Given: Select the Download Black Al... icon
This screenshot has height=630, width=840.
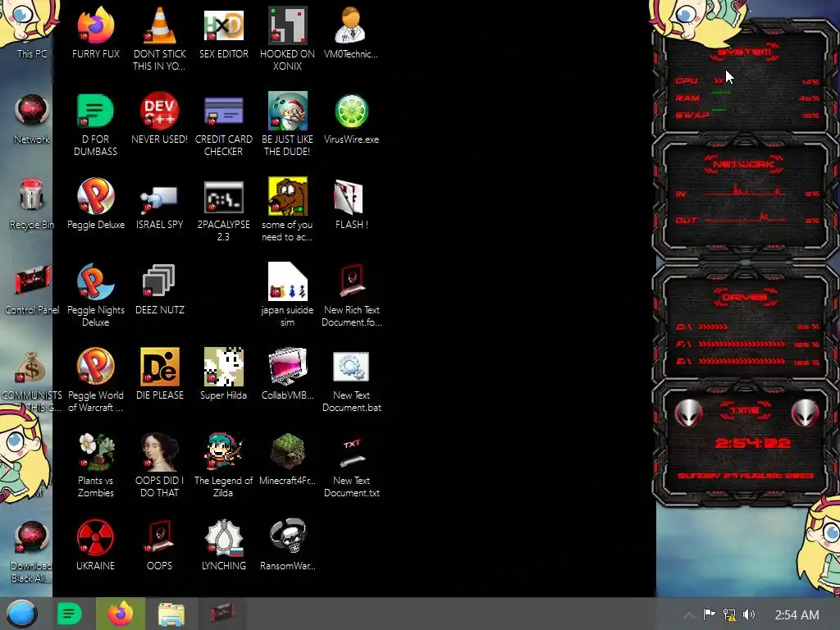Looking at the screenshot, I should pyautogui.click(x=32, y=551).
